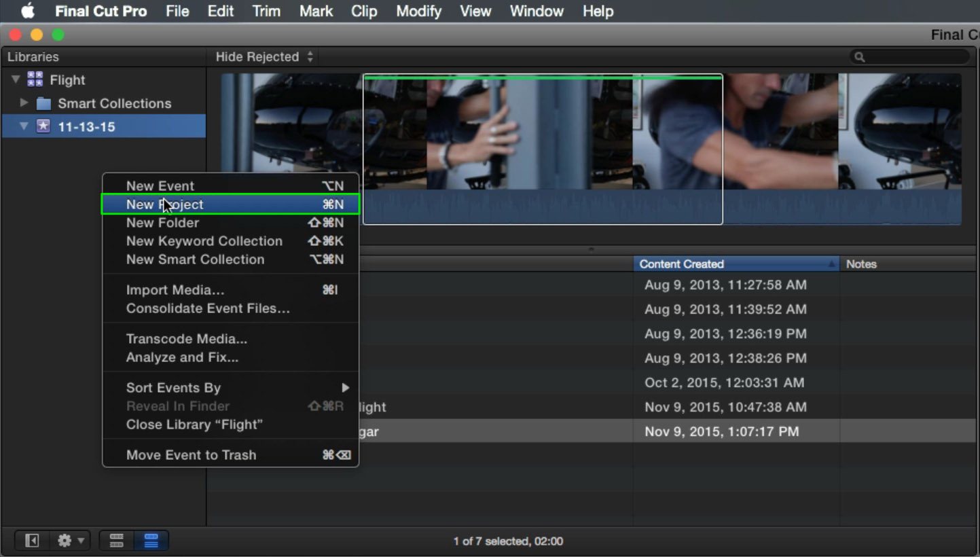Image resolution: width=980 pixels, height=557 pixels.
Task: Expand the Smart Collections folder triangle
Action: 24,103
